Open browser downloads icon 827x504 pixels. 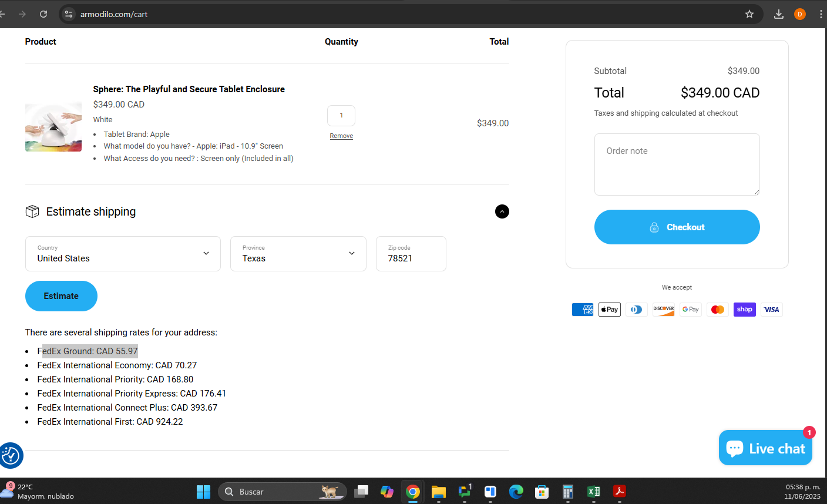779,14
